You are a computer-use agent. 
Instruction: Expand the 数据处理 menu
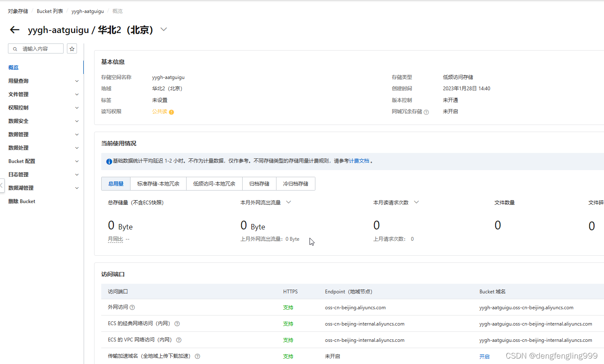(x=77, y=148)
